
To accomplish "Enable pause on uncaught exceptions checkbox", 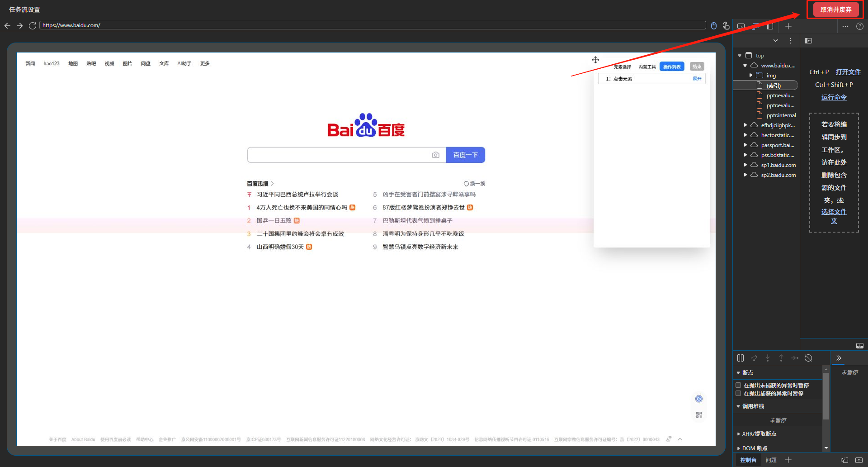I will (738, 385).
